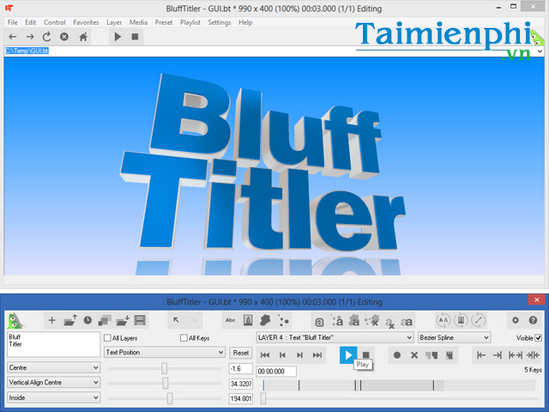
Task: Click the scattered dots with x icon
Action: pyautogui.click(x=372, y=321)
